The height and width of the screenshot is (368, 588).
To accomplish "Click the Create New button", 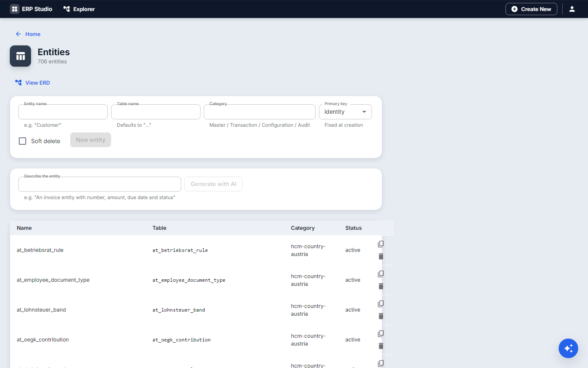I will (531, 9).
